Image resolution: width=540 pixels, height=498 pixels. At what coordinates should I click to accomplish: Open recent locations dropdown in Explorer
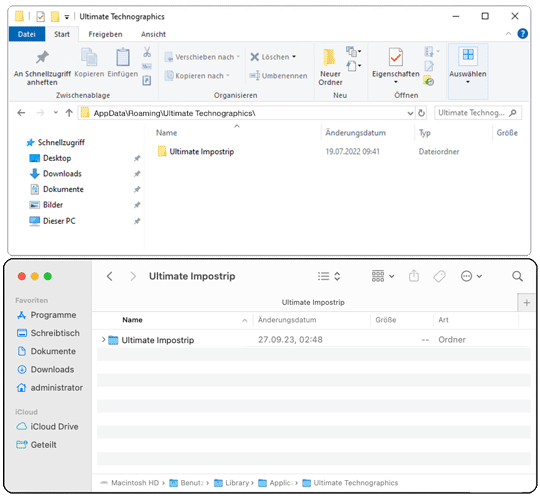[56, 113]
